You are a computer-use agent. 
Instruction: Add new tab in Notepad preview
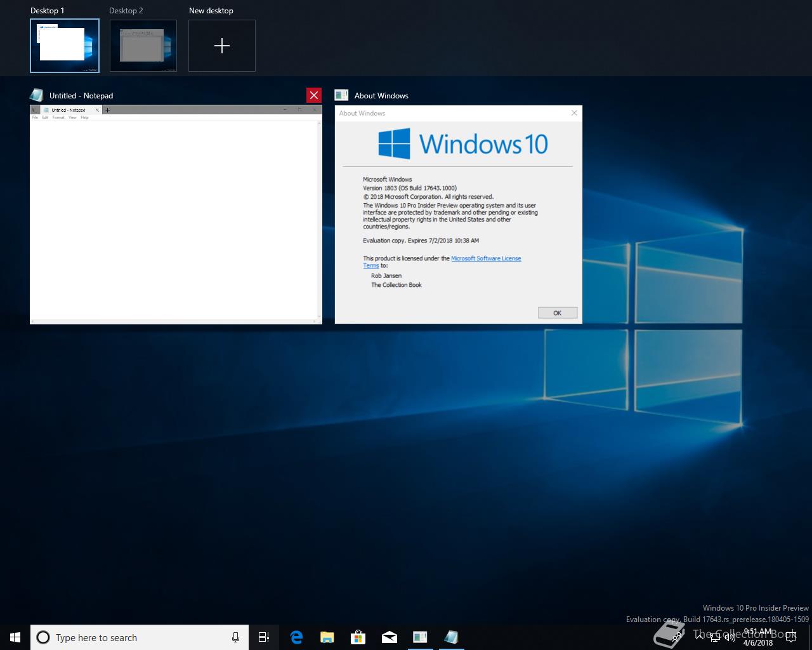click(x=107, y=110)
